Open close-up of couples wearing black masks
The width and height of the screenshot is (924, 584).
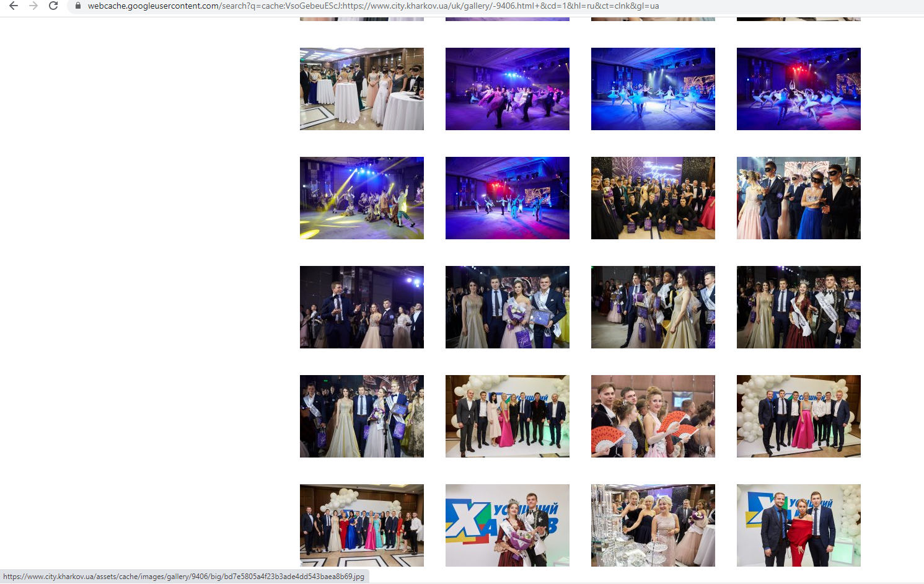tap(798, 198)
